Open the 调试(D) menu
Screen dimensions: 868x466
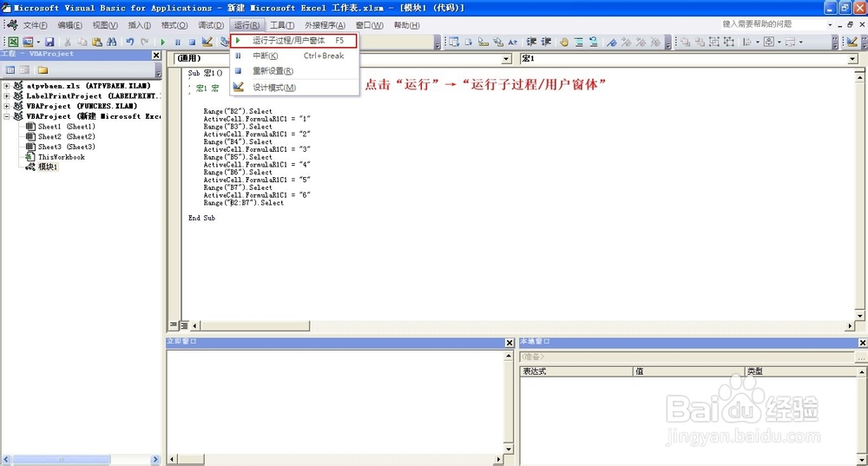(x=211, y=25)
